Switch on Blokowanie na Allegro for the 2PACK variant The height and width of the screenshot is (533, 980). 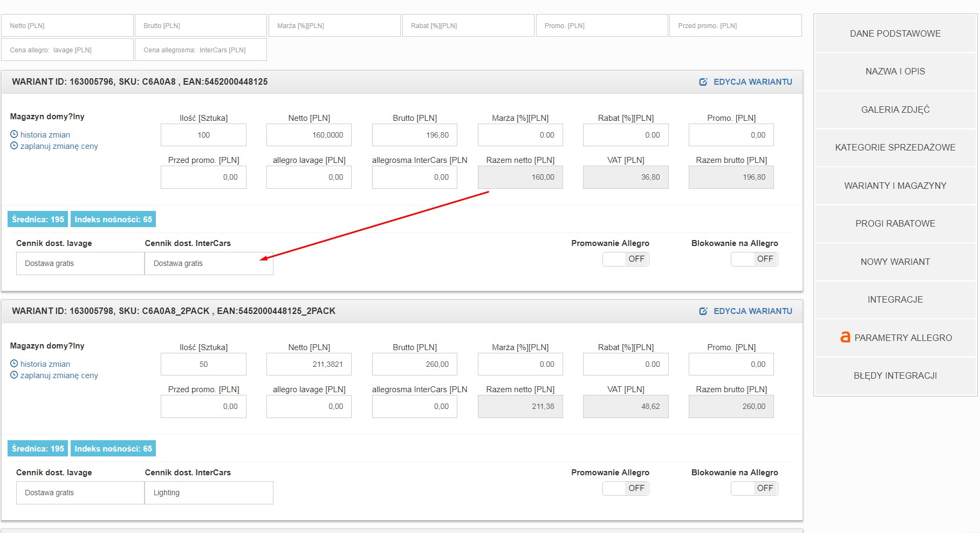pos(754,488)
